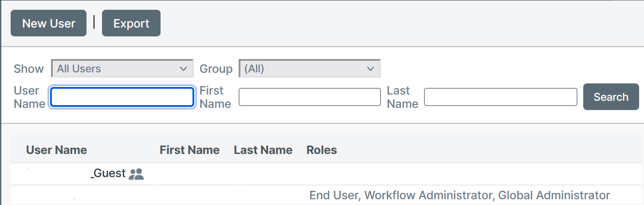644x205 pixels.
Task: Open the Show All Users dropdown
Action: (122, 69)
